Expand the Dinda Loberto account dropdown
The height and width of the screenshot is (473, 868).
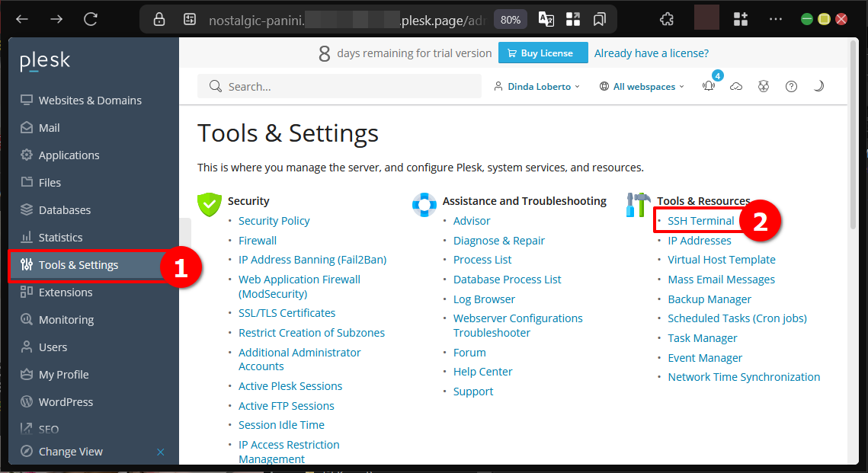click(x=537, y=87)
